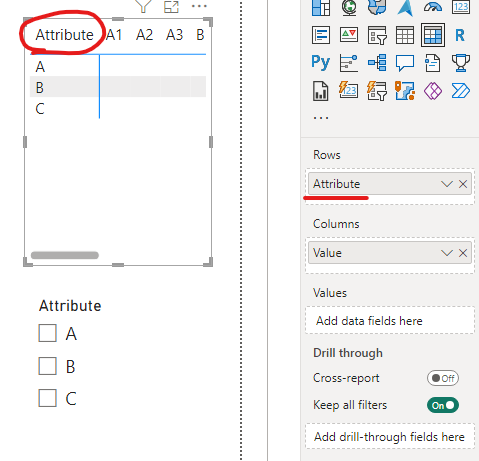Screen dimensions: 479x461
Task: Click the Rows section label
Action: pos(327,155)
